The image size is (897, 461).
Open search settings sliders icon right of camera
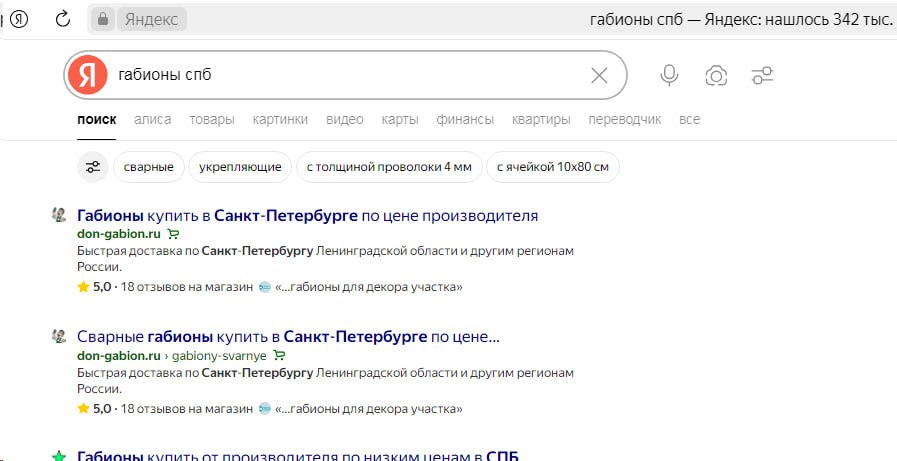pos(762,75)
